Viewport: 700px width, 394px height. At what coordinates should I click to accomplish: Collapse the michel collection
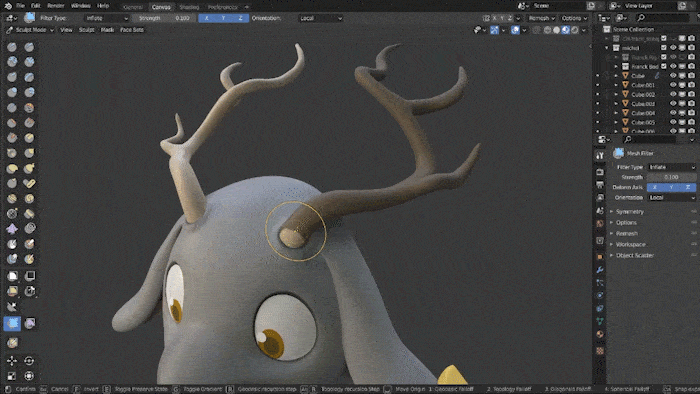pos(607,48)
